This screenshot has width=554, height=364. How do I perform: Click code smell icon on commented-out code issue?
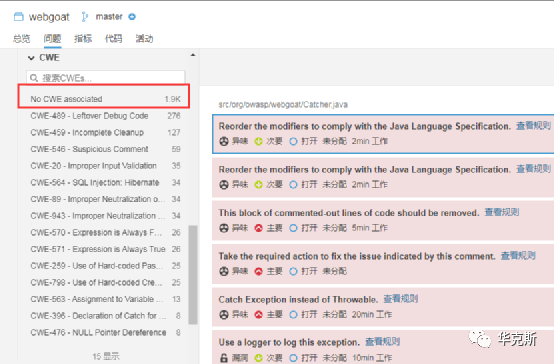coord(224,228)
